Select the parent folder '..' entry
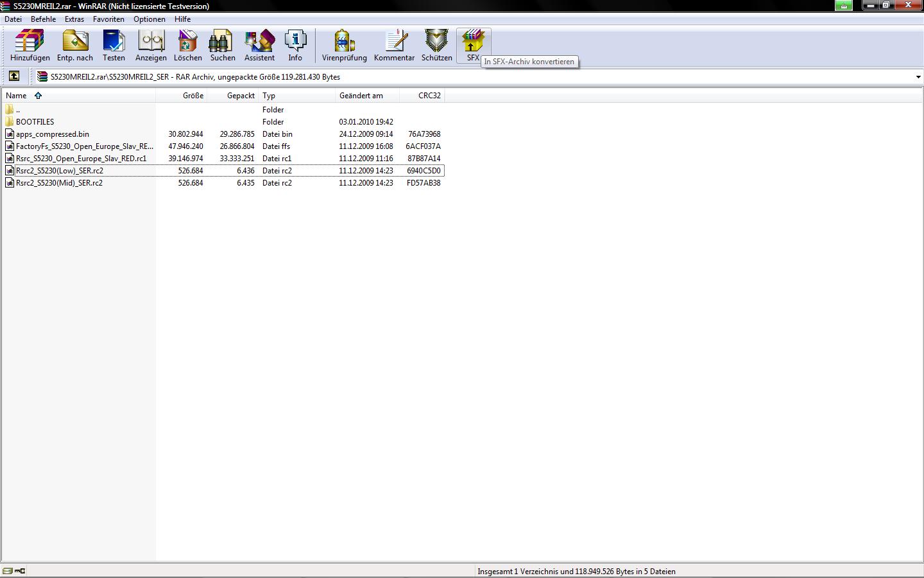The width and height of the screenshot is (924, 578). coord(18,110)
